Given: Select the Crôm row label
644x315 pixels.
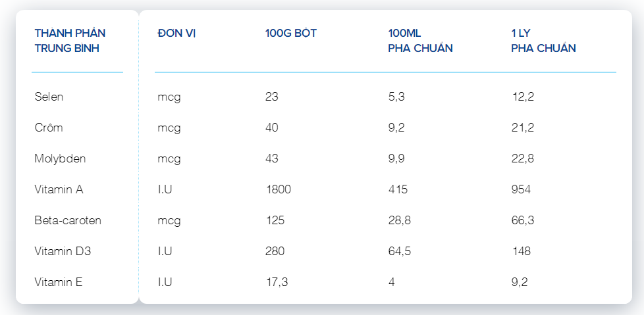Looking at the screenshot, I should [x=49, y=128].
